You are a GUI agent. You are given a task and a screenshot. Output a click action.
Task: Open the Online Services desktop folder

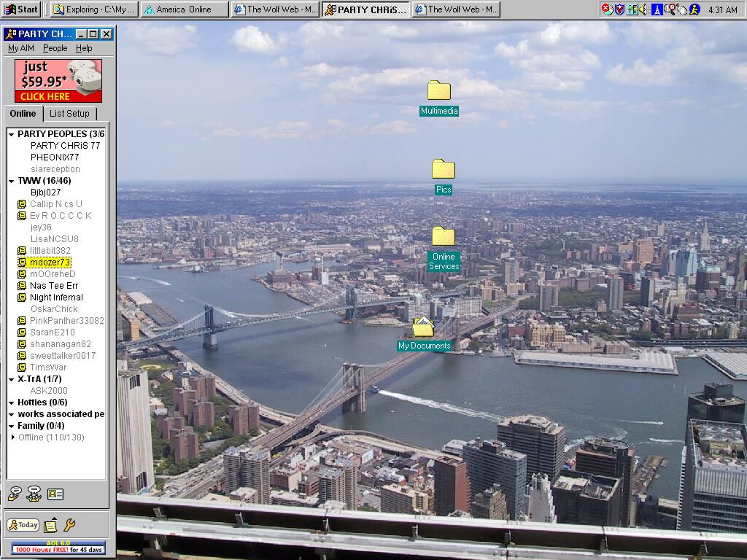point(443,236)
